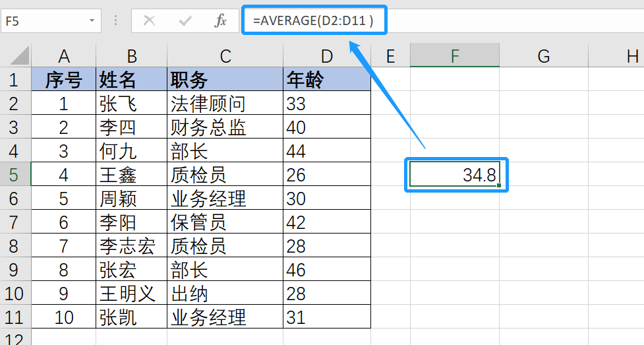Screen dimensions: 644x345
Task: Select the cell containing 何九
Action: 131,151
